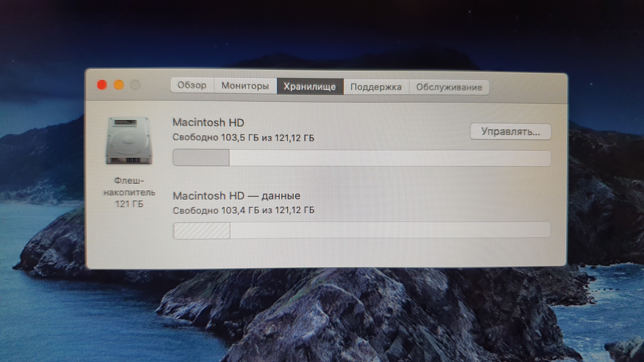Go to the Обслуживание tab
This screenshot has width=644, height=362.
coord(449,87)
